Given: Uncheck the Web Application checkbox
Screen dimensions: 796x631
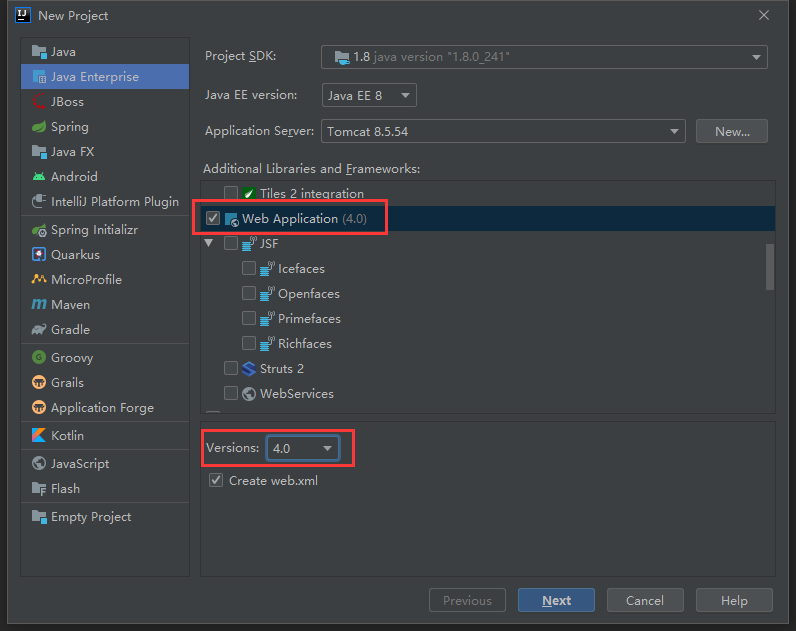Looking at the screenshot, I should (213, 218).
